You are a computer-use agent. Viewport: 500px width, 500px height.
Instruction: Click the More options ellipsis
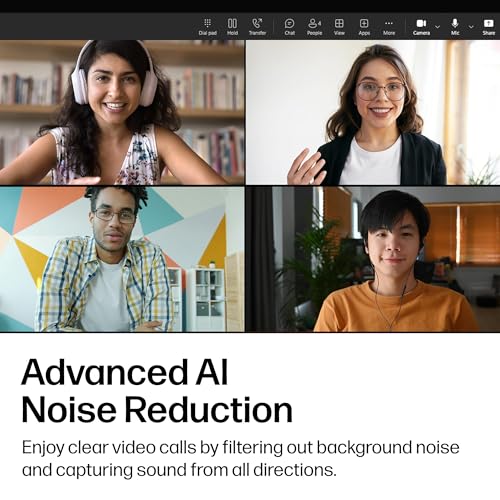click(x=389, y=27)
